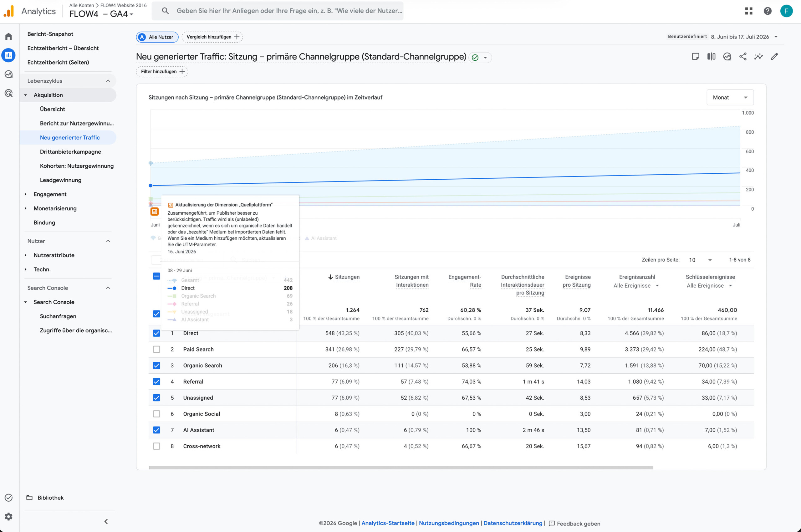Focus the top search input field

click(289, 11)
